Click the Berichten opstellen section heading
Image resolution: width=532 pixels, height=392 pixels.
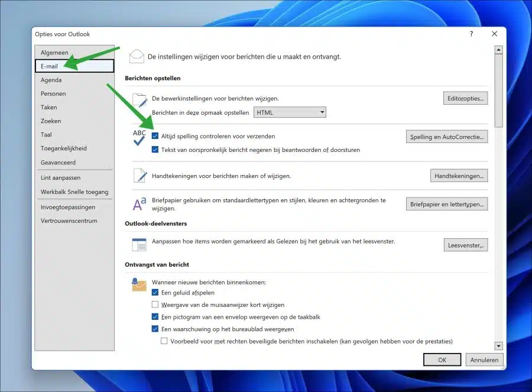tap(153, 78)
